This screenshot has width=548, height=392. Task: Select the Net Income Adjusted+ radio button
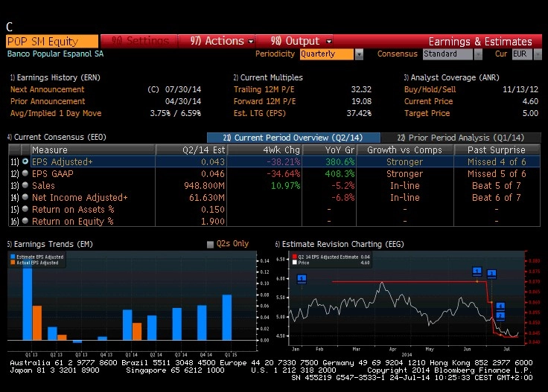coord(25,197)
